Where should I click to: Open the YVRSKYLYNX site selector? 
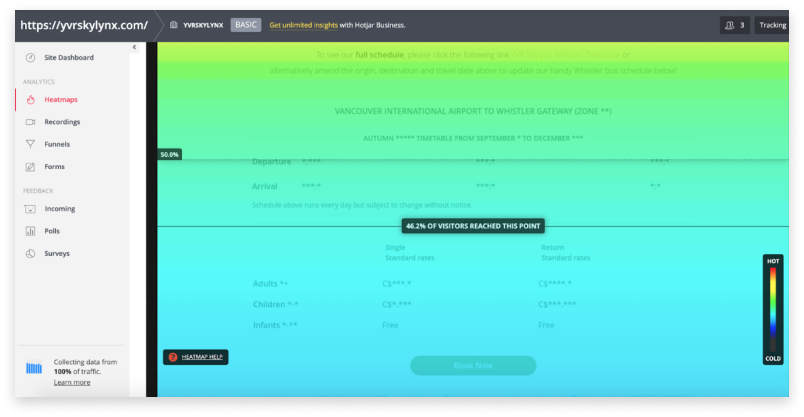[x=196, y=24]
